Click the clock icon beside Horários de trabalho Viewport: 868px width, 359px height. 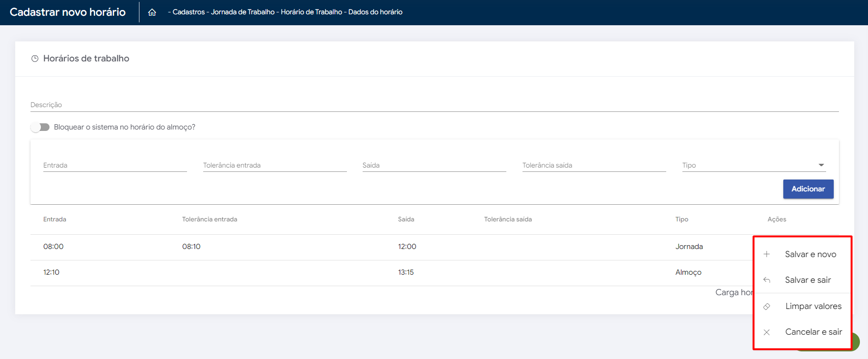coord(35,59)
